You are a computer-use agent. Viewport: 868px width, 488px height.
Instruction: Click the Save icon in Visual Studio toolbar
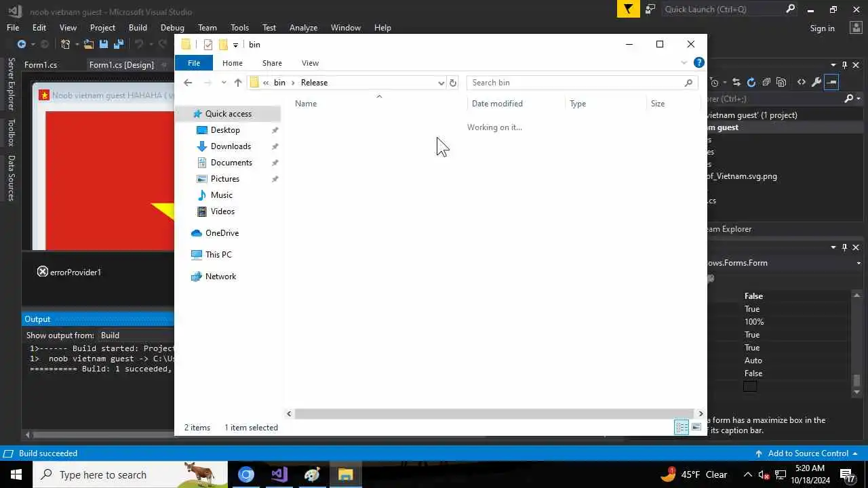[104, 44]
